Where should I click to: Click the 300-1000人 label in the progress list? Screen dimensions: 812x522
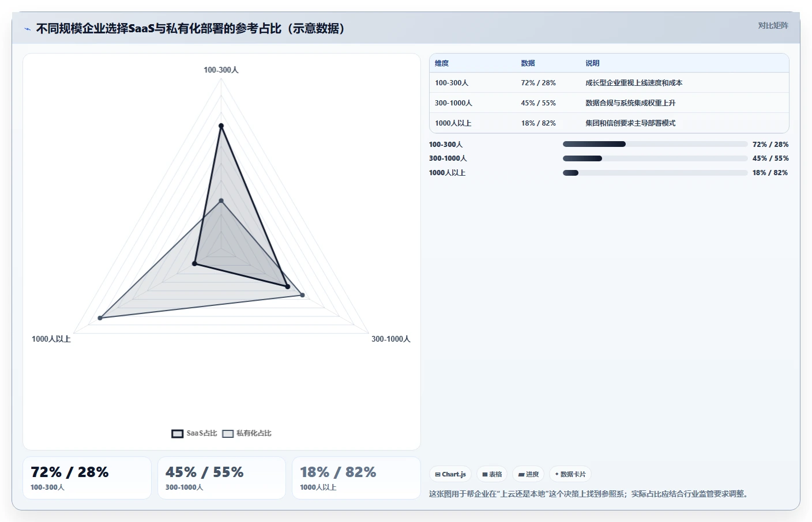[x=448, y=158]
